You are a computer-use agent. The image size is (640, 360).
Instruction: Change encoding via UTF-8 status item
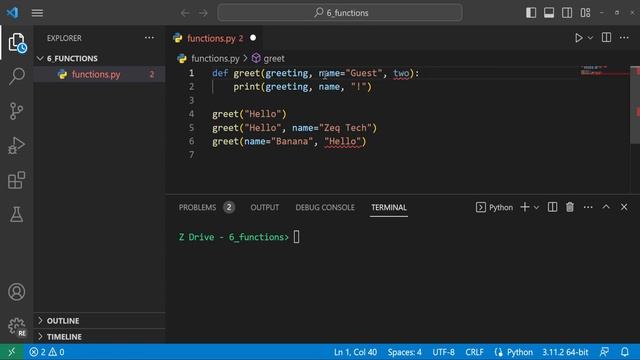coord(443,352)
